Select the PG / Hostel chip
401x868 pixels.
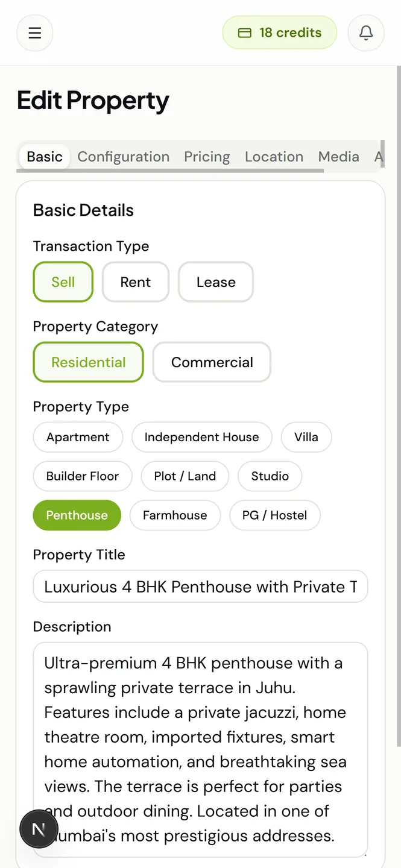(274, 515)
